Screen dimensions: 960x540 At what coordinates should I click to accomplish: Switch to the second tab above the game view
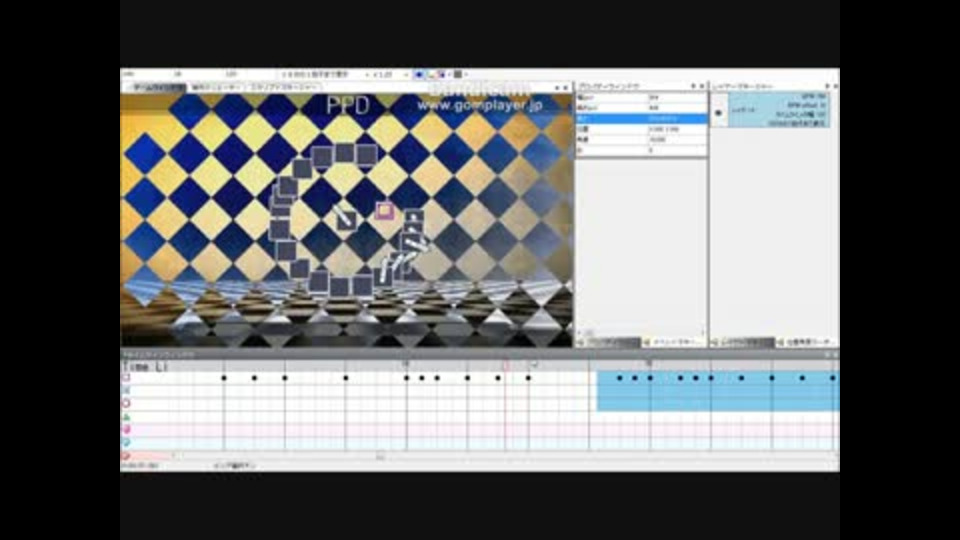point(216,88)
